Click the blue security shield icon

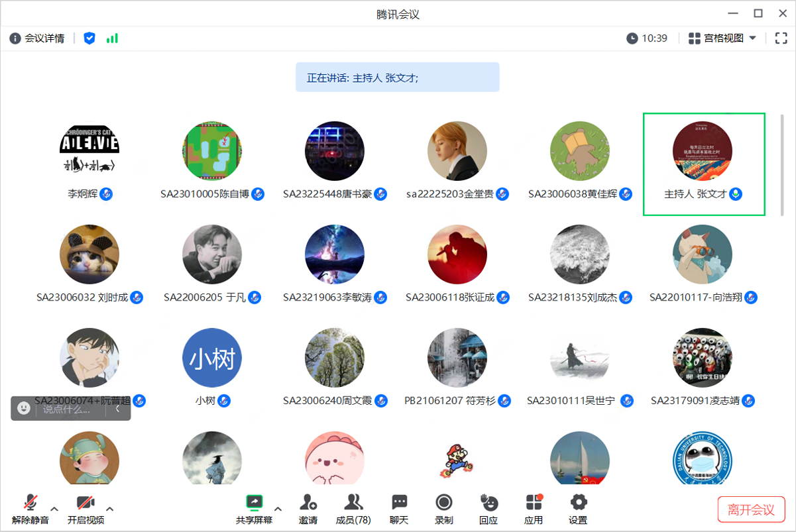click(x=89, y=38)
